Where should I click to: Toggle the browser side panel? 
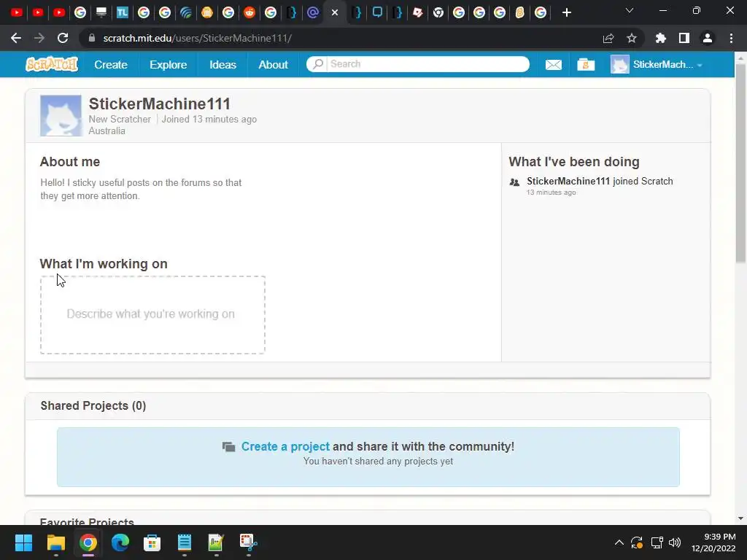click(684, 38)
